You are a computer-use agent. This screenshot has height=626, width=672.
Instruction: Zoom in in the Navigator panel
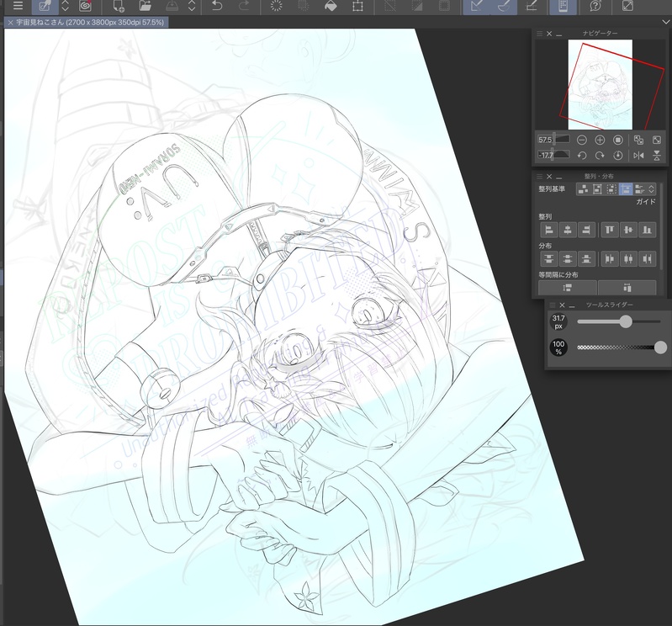[600, 141]
